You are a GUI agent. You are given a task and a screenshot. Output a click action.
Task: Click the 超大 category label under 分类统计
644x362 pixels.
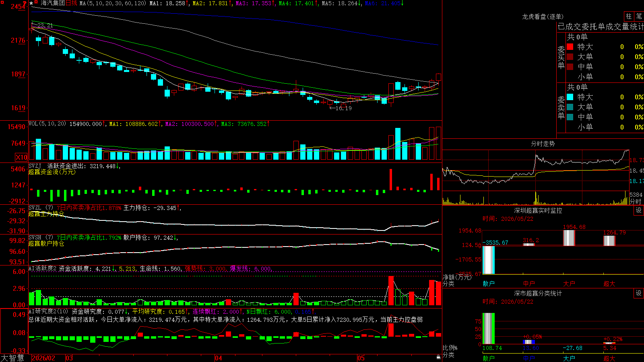pos(609,358)
